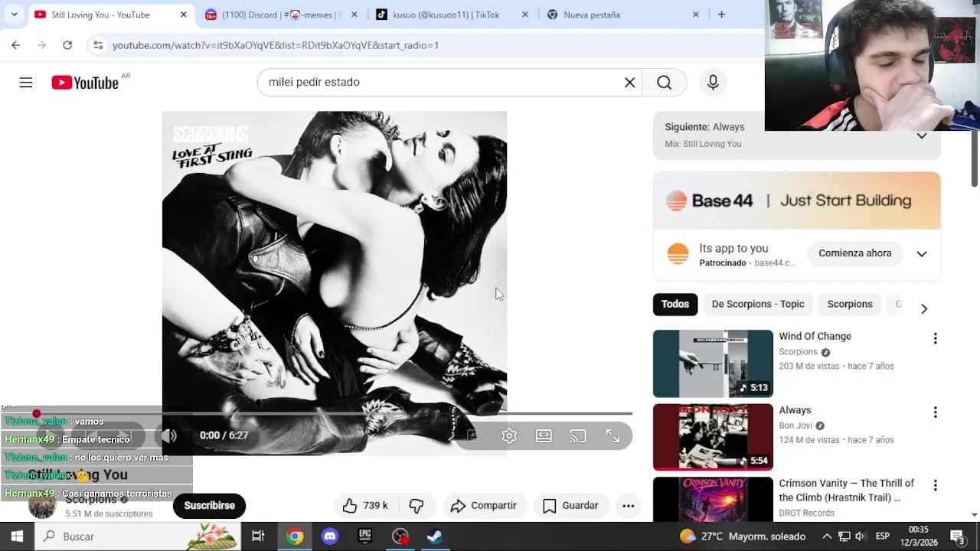This screenshot has height=551, width=980.
Task: Open Chrome from the taskbar
Action: point(295,536)
